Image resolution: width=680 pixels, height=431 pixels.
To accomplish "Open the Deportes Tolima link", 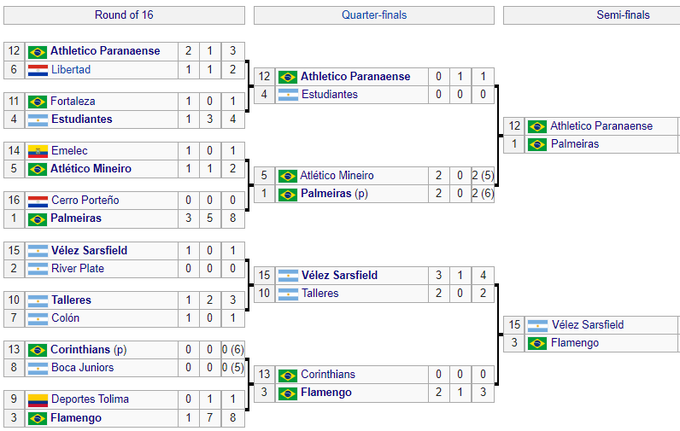I will 90,399.
